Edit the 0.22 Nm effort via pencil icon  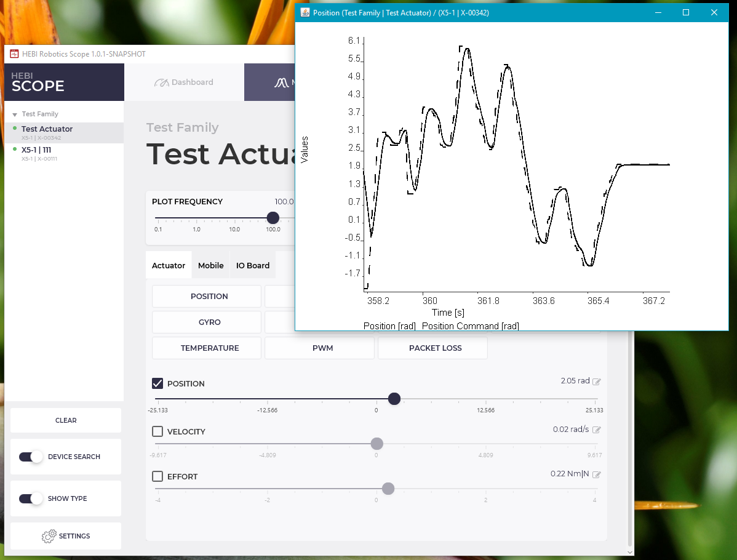pos(597,474)
